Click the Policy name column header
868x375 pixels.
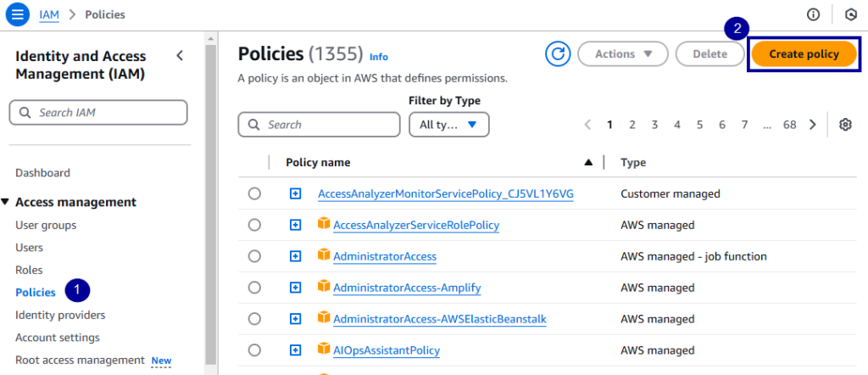(x=318, y=162)
